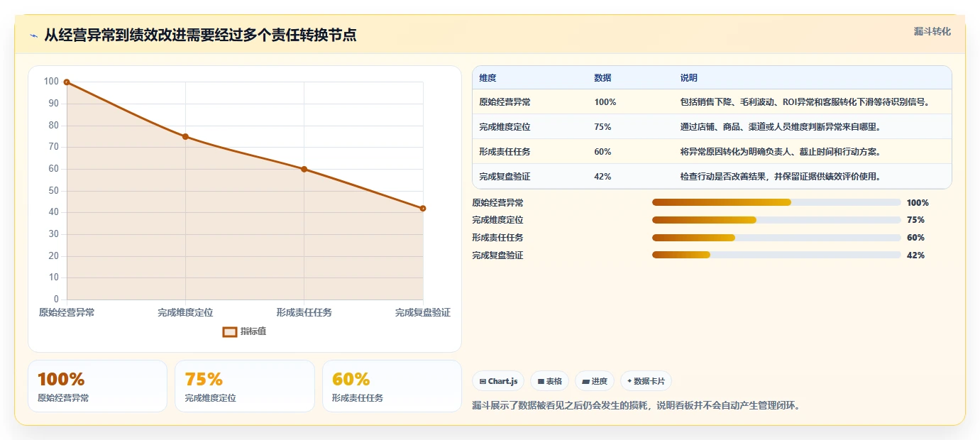The image size is (980, 440).
Task: Click x-axis label 原始经营异常
Action: tap(67, 312)
